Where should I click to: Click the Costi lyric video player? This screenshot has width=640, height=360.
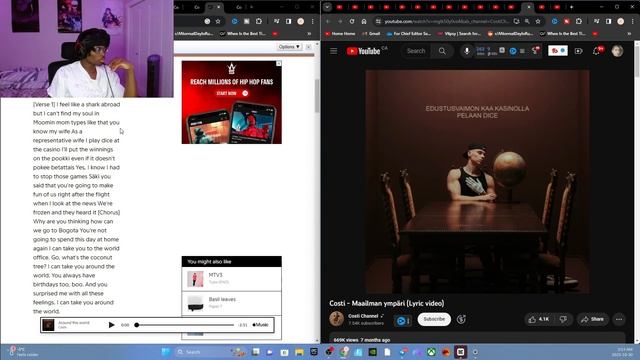click(477, 181)
